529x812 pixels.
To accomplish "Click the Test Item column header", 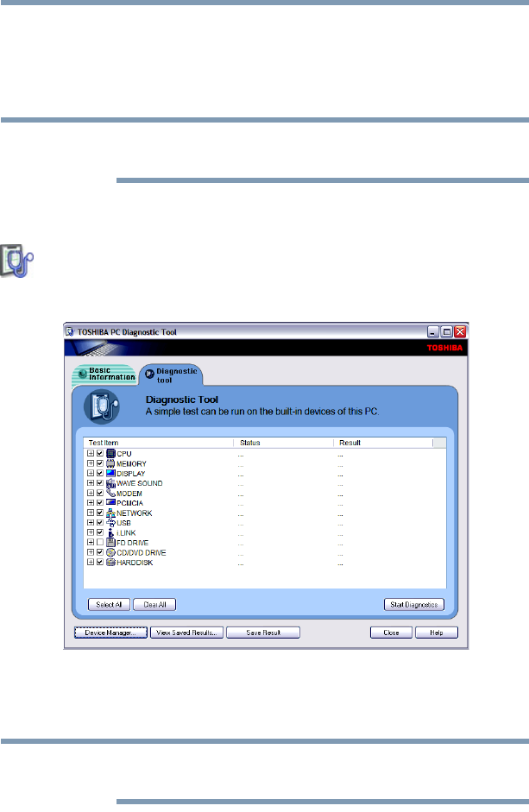I will click(159, 443).
